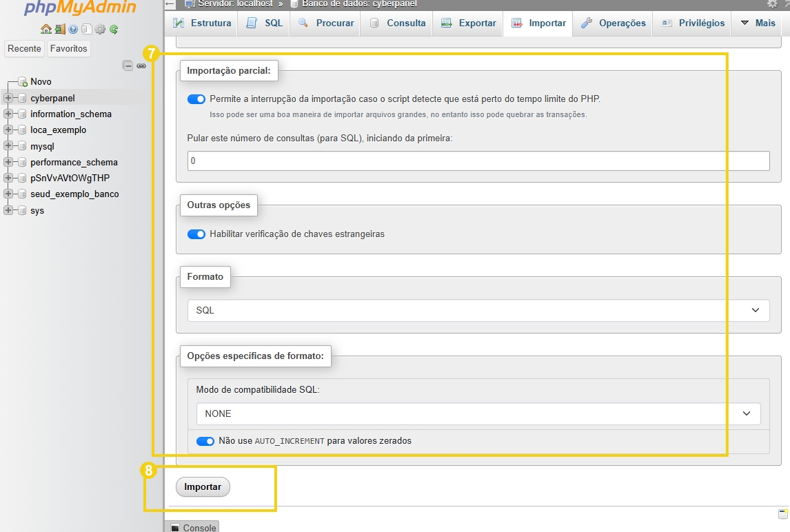Viewport: 790px width, 532px height.
Task: Collapse the tree using the minus icon
Action: (128, 65)
